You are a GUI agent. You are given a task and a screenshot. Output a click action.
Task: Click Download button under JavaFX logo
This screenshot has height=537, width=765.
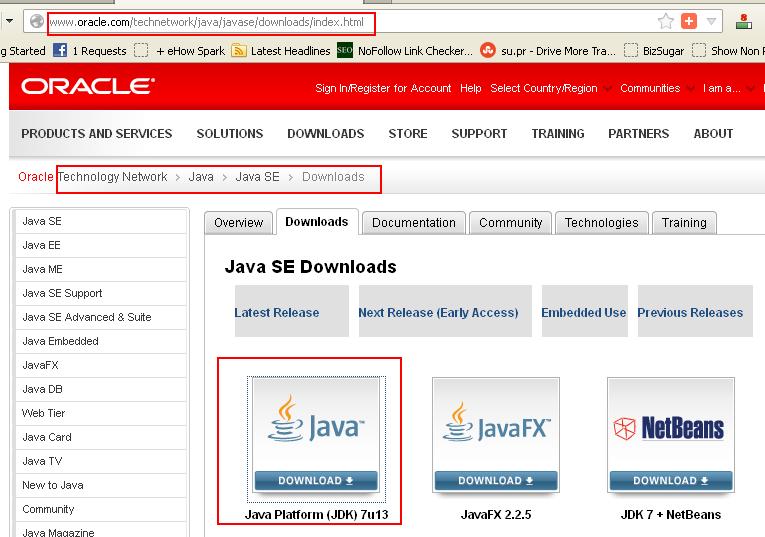[x=496, y=480]
